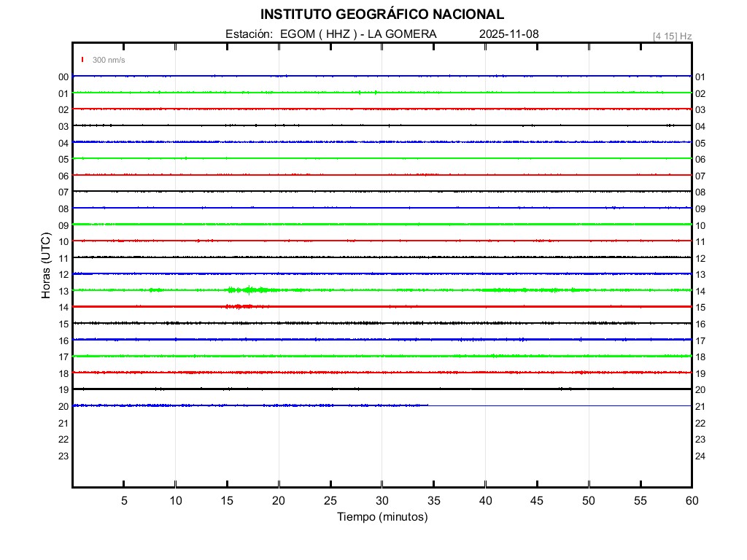Select the station label 'EGOM ( HHZ ) - LA GOMERA'
The image size is (747, 560).
[358, 34]
